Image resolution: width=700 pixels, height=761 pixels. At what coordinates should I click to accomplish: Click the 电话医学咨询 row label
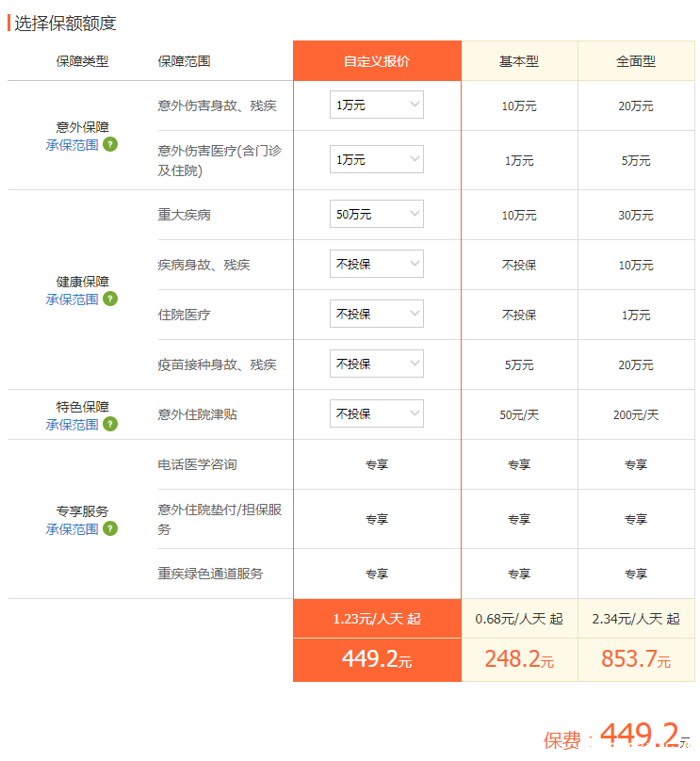click(x=197, y=464)
